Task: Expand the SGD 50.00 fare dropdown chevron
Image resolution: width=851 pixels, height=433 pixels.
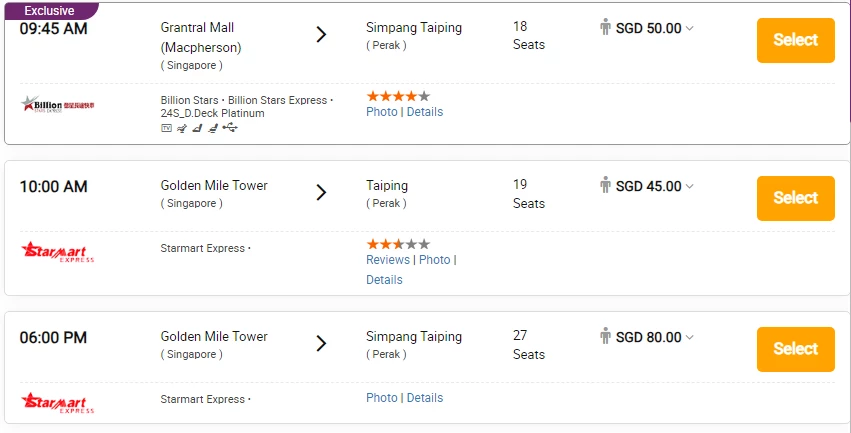Action: 689,28
